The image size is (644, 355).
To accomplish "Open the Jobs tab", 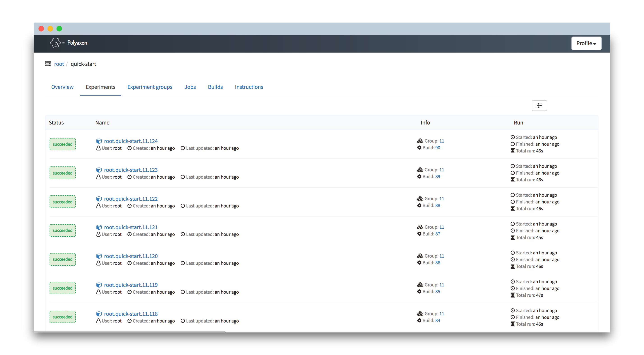I will pyautogui.click(x=190, y=87).
